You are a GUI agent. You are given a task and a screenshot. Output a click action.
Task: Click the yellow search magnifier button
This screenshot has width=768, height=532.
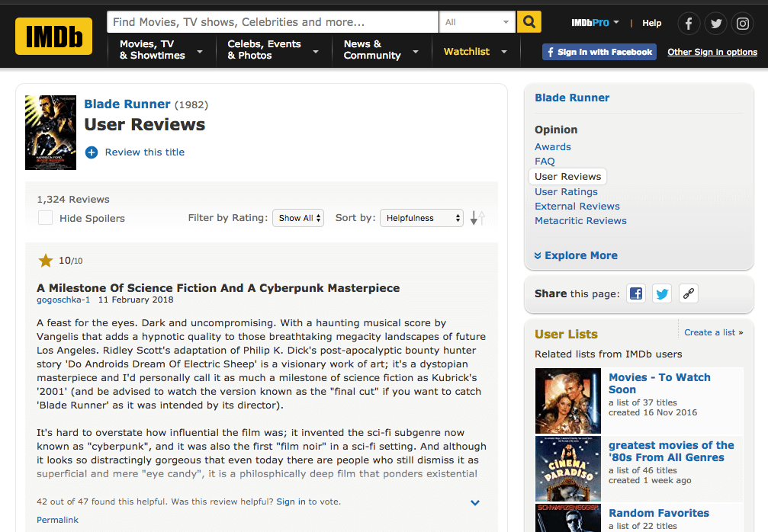click(x=529, y=22)
